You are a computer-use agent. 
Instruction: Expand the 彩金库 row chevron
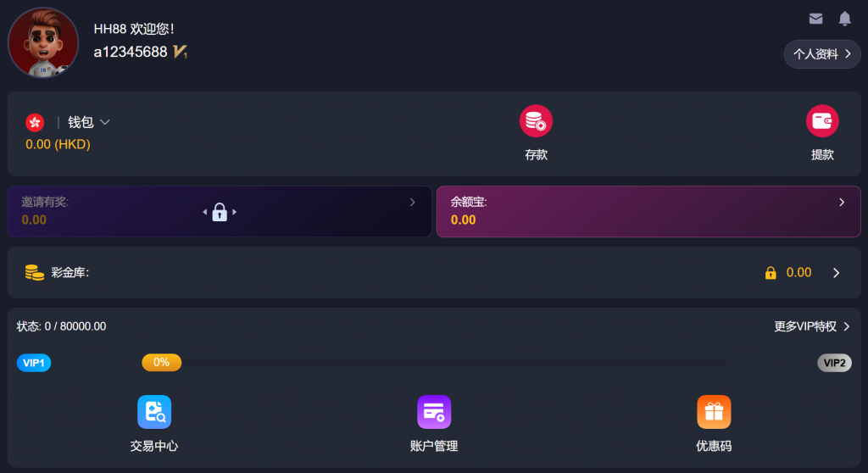[x=837, y=272]
